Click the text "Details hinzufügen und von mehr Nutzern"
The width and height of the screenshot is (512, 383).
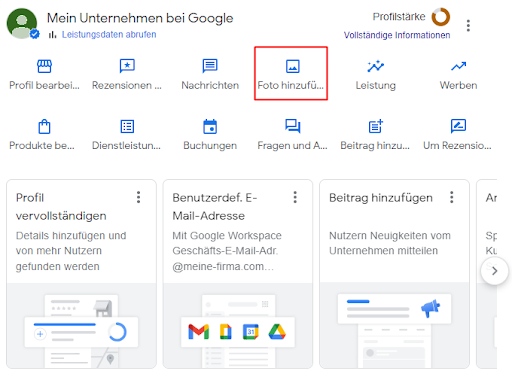(x=71, y=243)
